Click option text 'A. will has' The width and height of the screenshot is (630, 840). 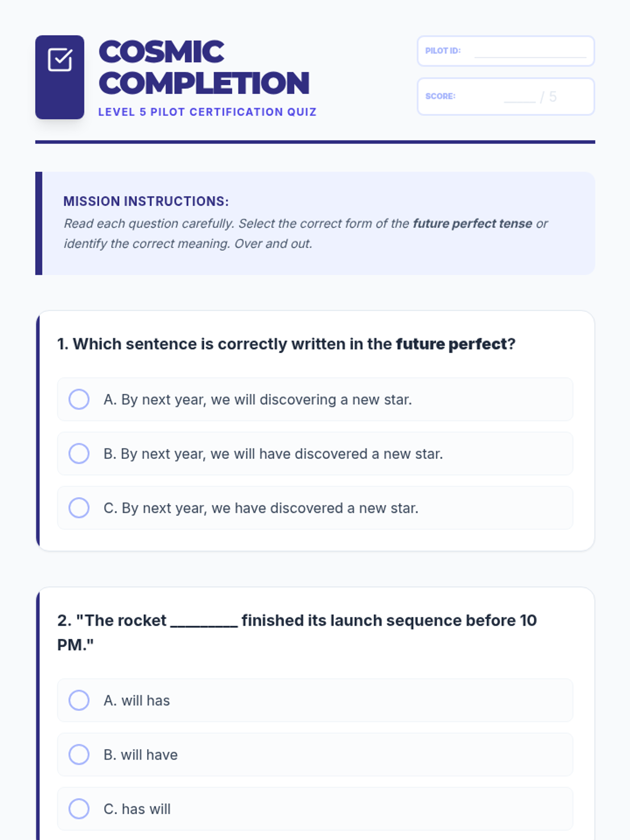[x=136, y=700]
